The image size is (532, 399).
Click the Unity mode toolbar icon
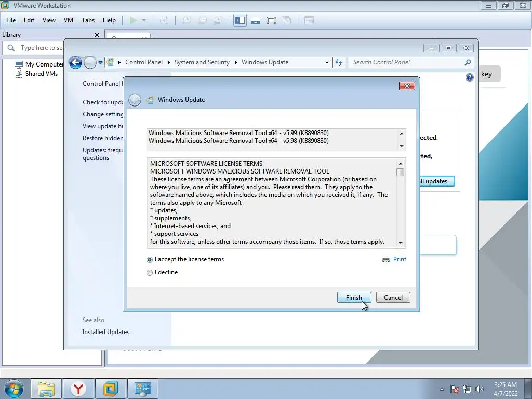287,20
